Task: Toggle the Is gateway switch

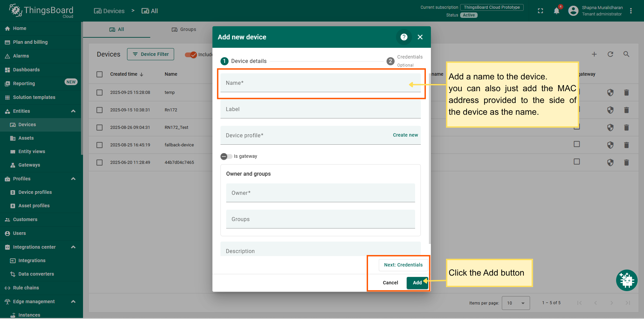Action: pyautogui.click(x=226, y=156)
